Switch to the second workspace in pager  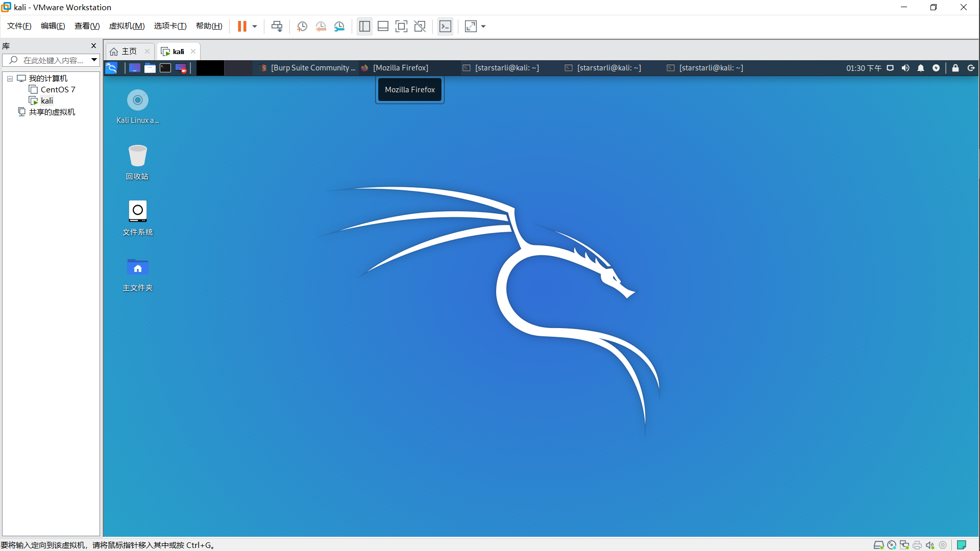238,68
